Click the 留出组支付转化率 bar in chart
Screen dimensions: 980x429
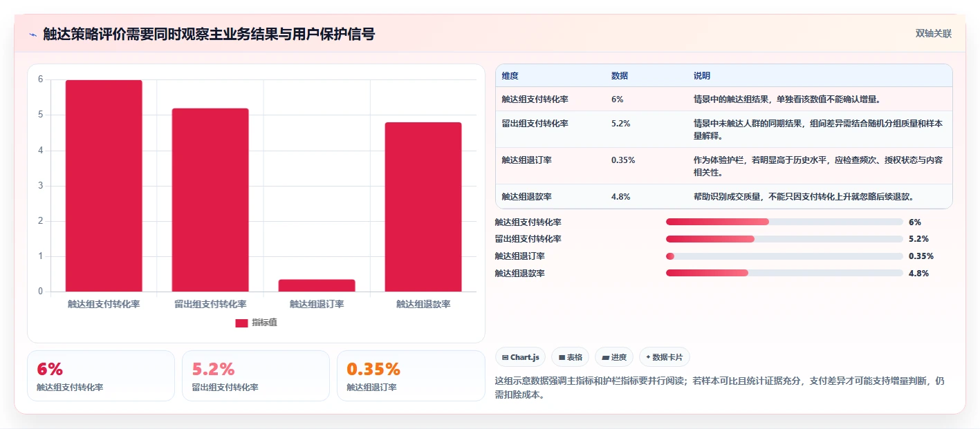[x=210, y=200]
